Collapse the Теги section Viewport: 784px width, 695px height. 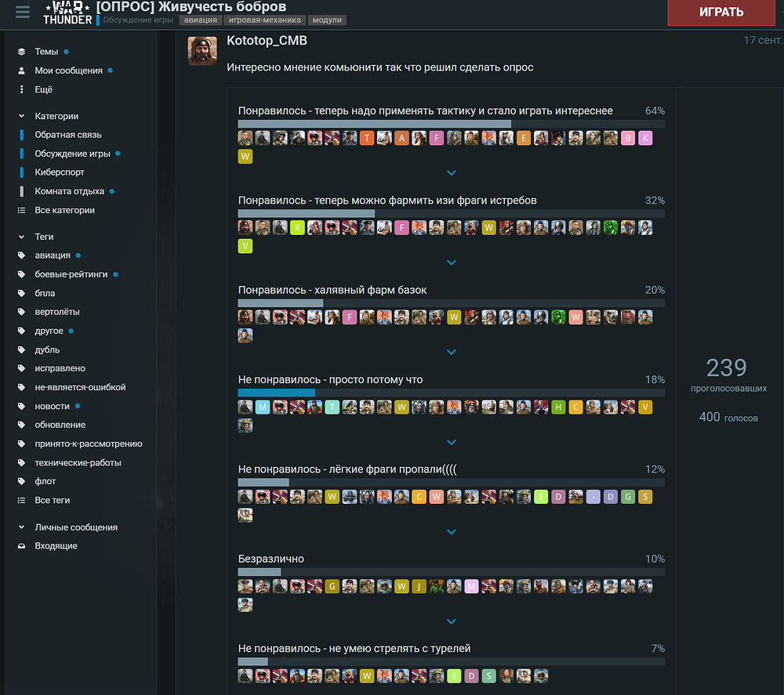point(21,237)
